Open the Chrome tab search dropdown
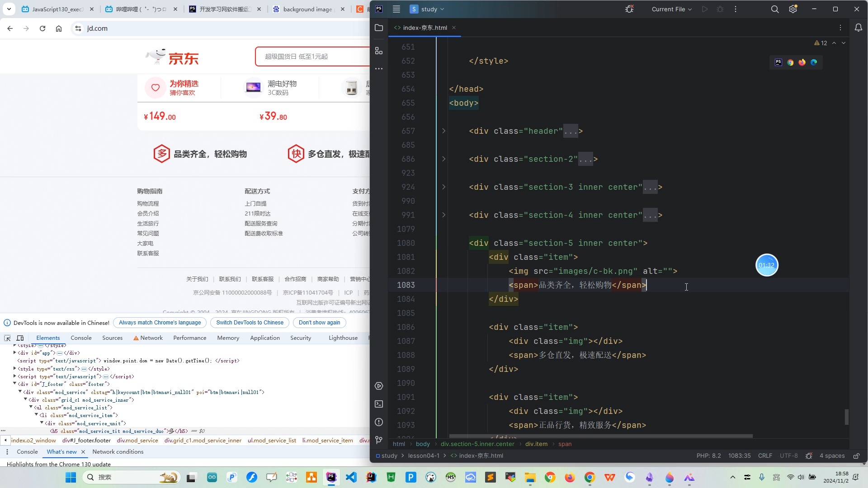868x488 pixels. (9, 9)
